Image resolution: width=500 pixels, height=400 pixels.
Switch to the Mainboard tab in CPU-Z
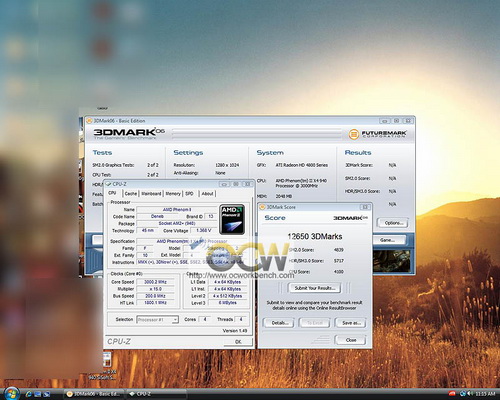tap(151, 194)
